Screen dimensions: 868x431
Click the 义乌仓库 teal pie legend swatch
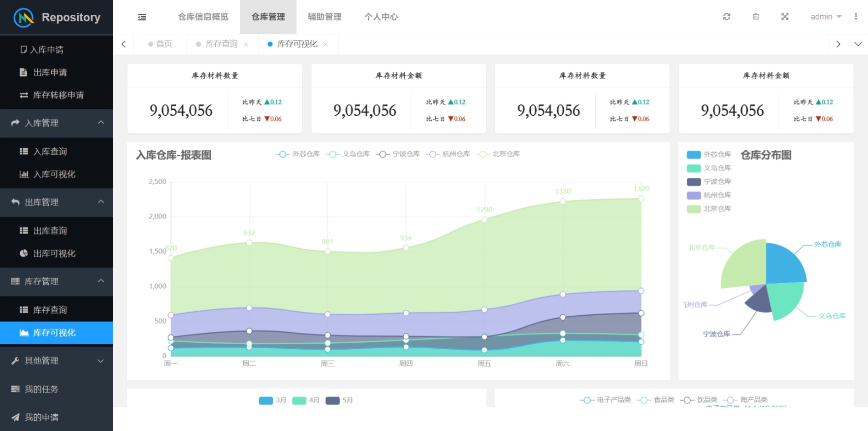coord(694,168)
